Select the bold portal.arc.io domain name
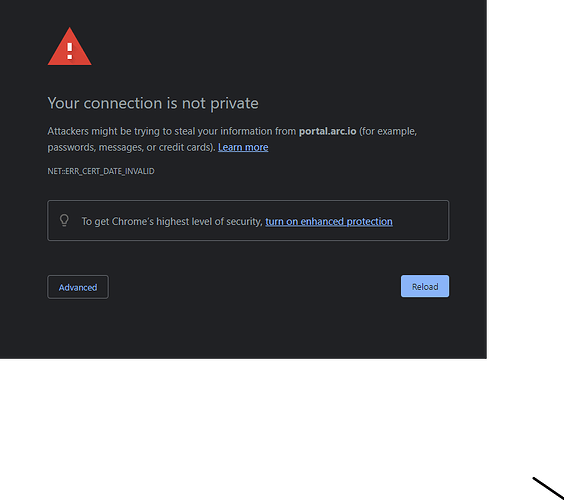Image resolution: width=564 pixels, height=500 pixels. pos(327,131)
